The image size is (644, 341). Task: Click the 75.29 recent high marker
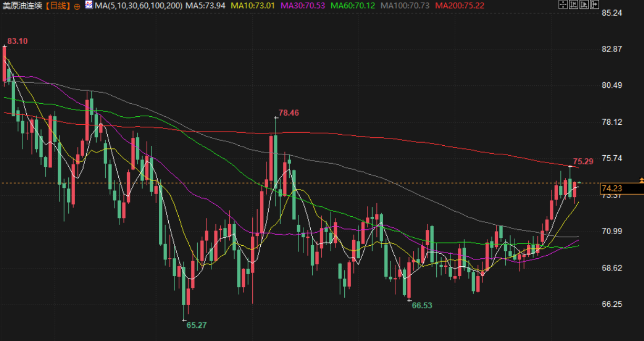click(x=583, y=162)
